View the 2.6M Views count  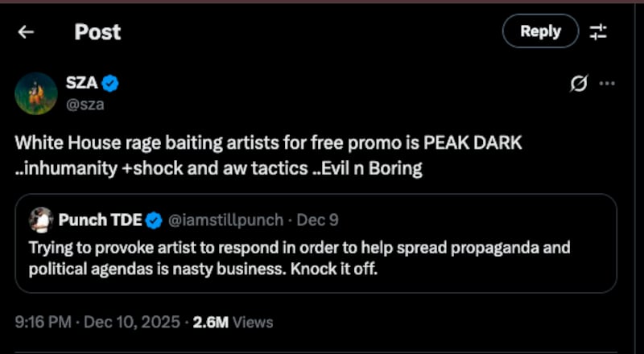233,322
